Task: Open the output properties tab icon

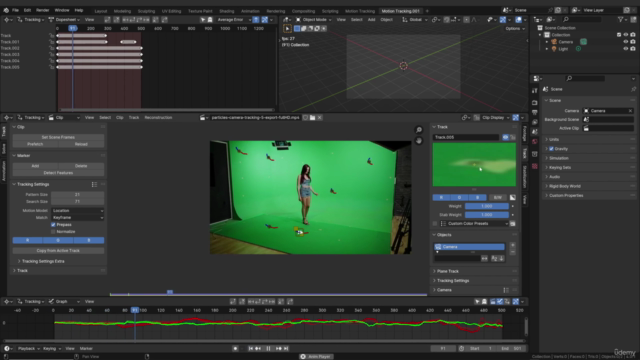Action: click(535, 112)
